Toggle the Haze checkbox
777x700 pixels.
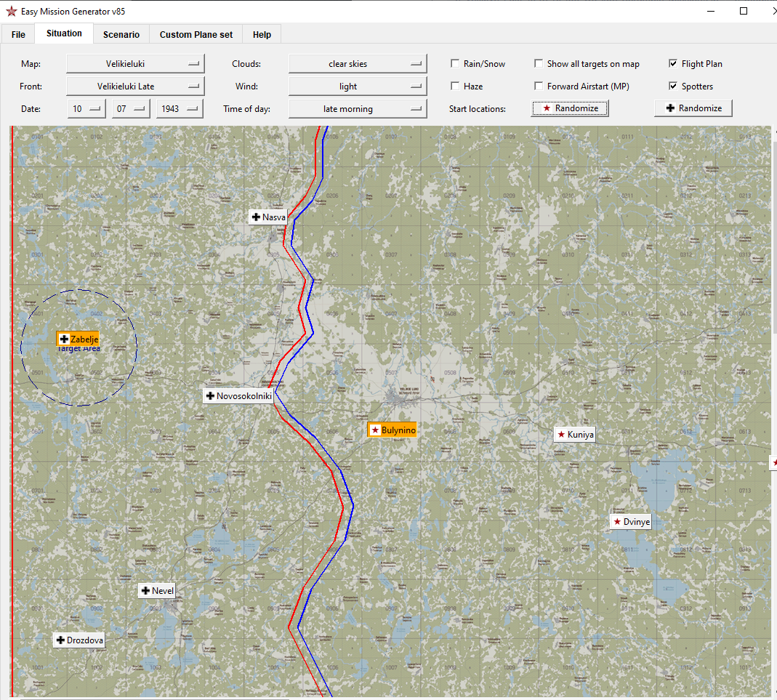(x=455, y=87)
